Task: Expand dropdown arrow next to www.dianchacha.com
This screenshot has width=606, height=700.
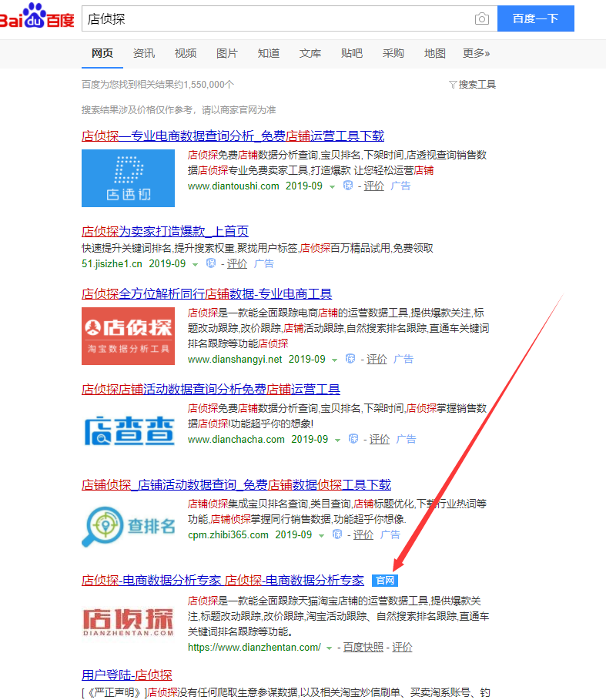Action: 338,440
